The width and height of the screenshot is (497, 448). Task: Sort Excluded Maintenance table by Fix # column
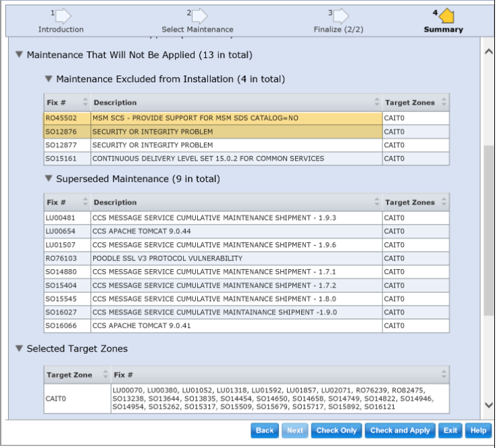(85, 103)
